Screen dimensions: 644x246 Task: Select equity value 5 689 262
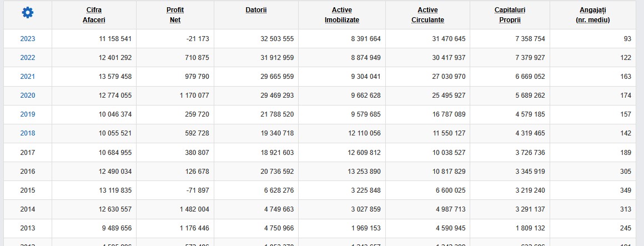530,96
